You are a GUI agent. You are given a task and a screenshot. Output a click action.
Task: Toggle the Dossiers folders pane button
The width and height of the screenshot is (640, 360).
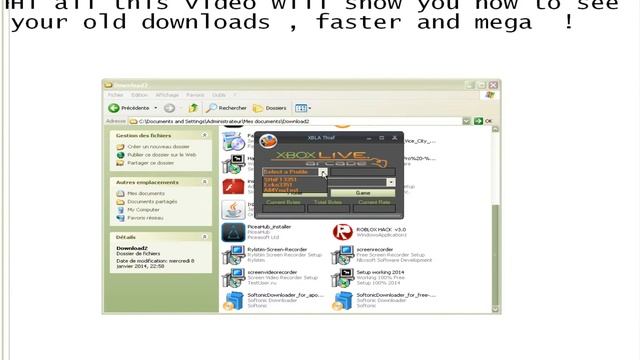[x=269, y=108]
